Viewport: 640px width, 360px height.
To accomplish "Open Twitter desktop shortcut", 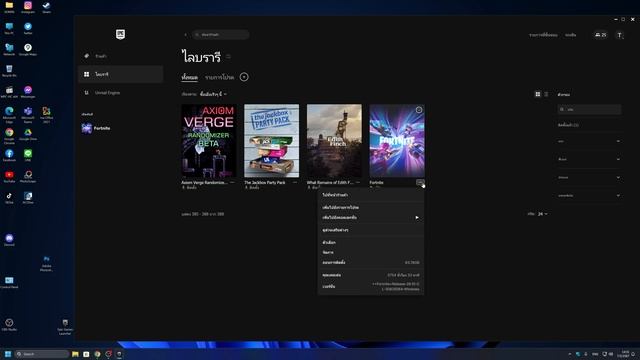I will (28, 28).
